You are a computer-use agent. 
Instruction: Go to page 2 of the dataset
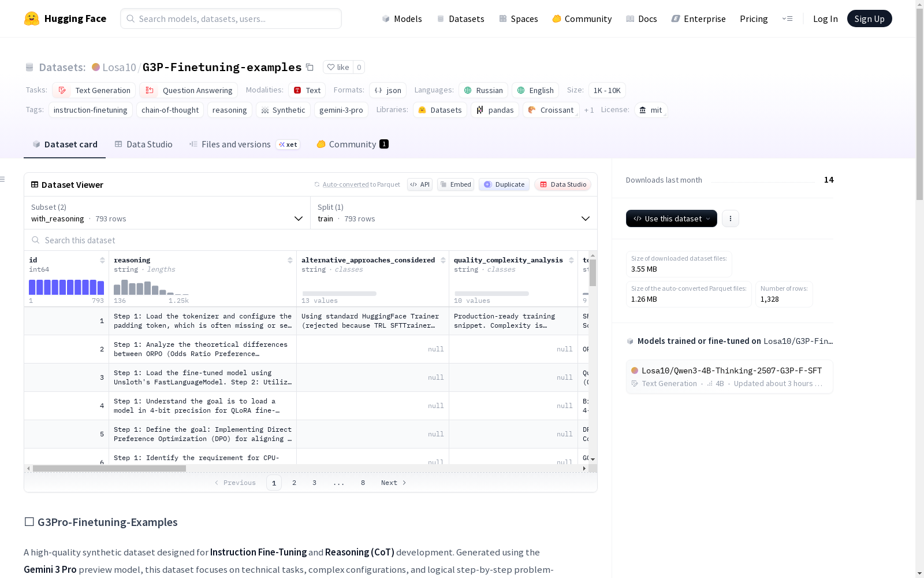pyautogui.click(x=295, y=483)
